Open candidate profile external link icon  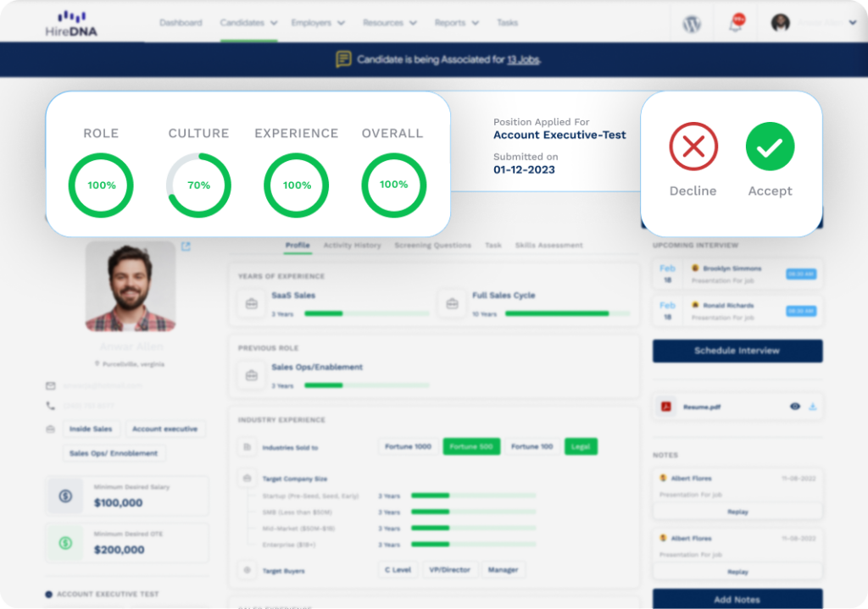186,246
